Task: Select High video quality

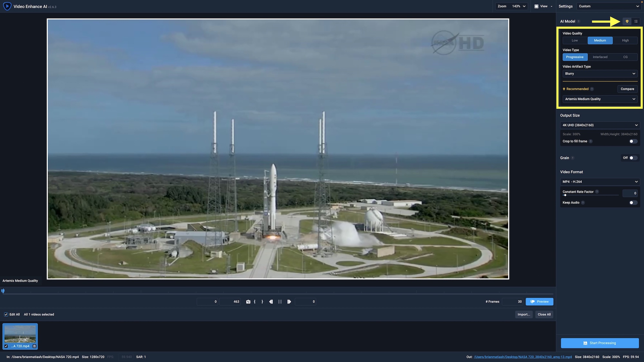Action: coord(625,41)
